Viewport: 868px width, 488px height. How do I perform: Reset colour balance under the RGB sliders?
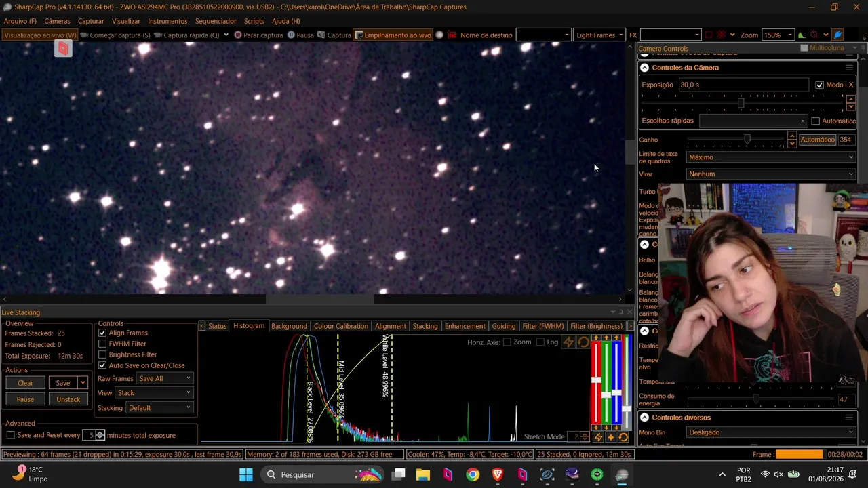coord(623,437)
